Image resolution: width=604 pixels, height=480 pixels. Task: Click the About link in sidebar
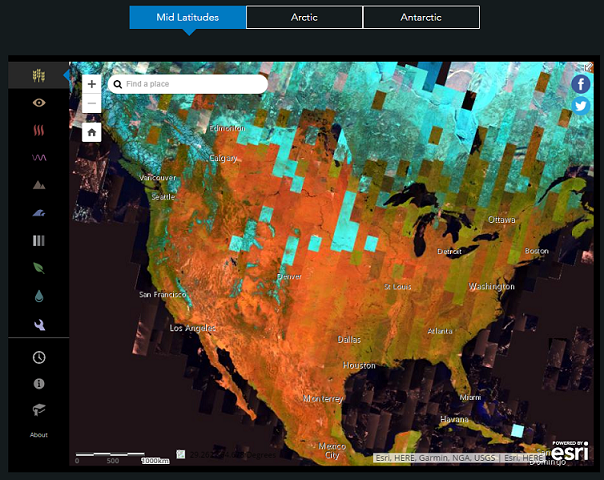[x=39, y=435]
